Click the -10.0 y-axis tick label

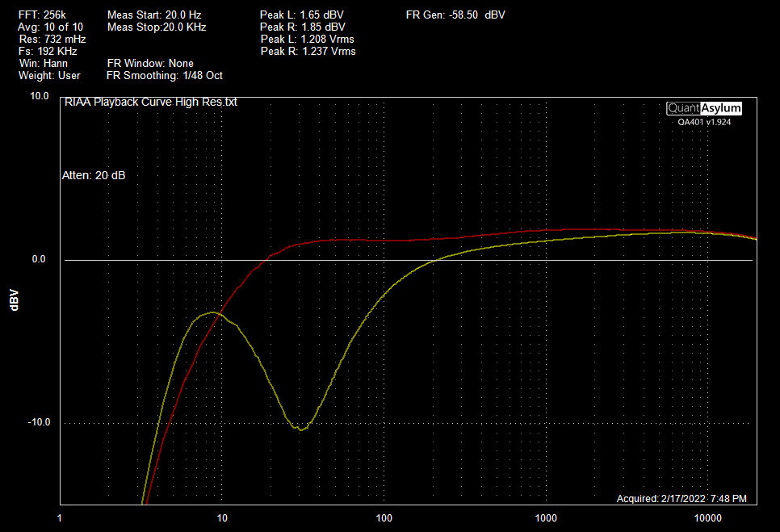(x=39, y=422)
